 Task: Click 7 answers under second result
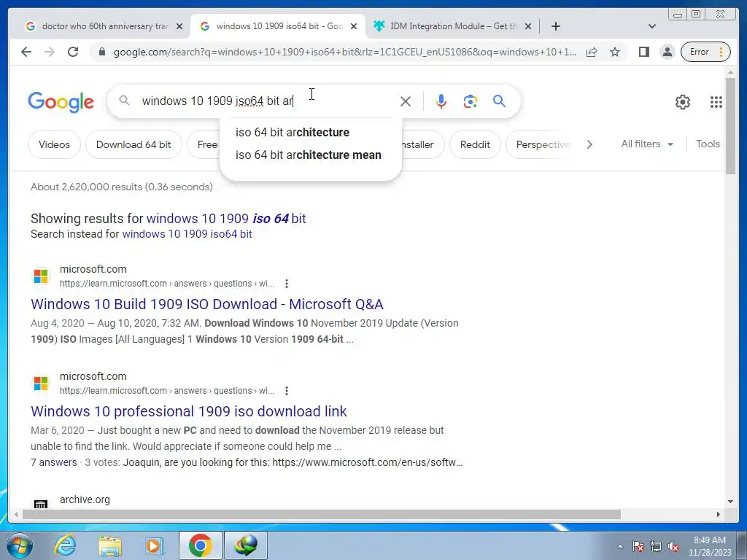pyautogui.click(x=54, y=462)
